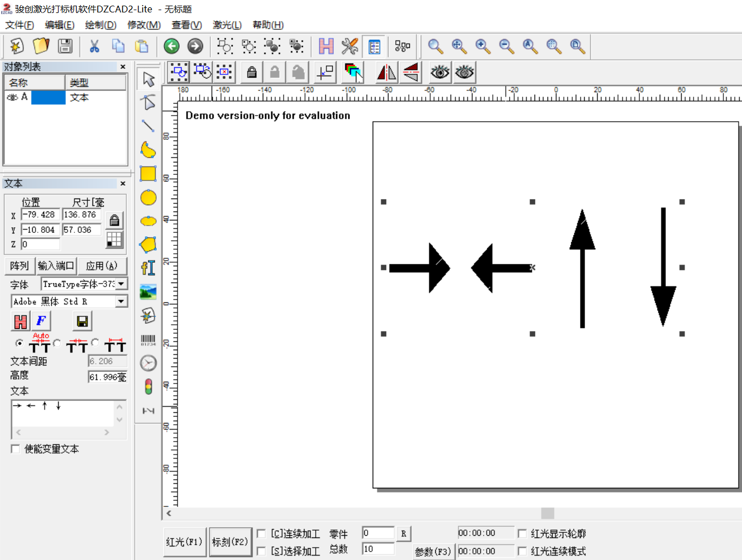
Task: Select the traffic light input port tool
Action: pos(148,387)
